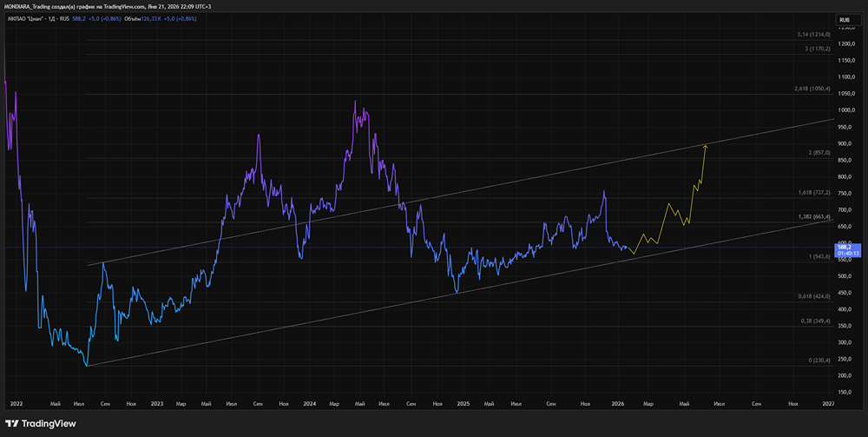Click the 150,0 price axis label
This screenshot has width=868, height=437.
[845, 392]
